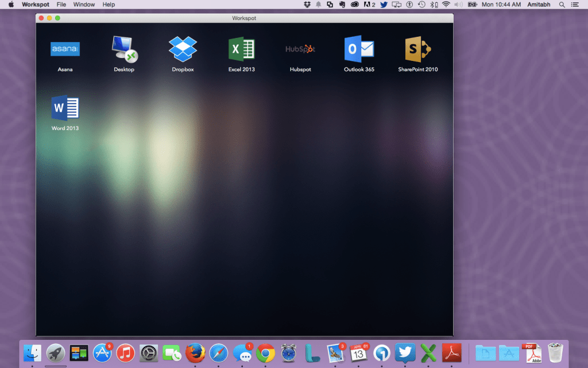Click the Creative Cloud menu bar icon
Screen dimensions: 588x368
tap(354, 5)
